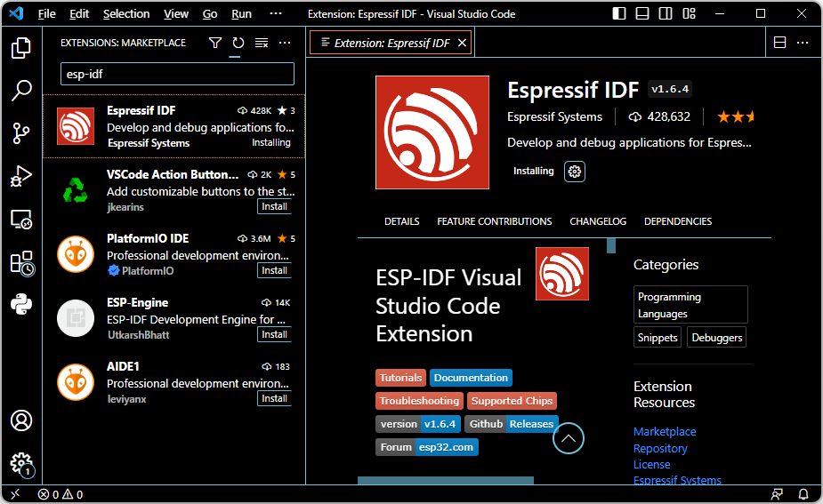Open the version v1.6.4 badge

tap(418, 424)
